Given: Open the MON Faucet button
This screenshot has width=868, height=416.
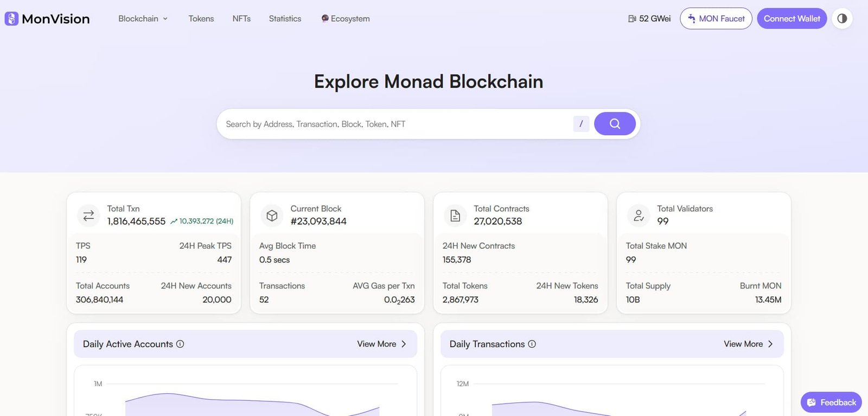Looking at the screenshot, I should 716,18.
